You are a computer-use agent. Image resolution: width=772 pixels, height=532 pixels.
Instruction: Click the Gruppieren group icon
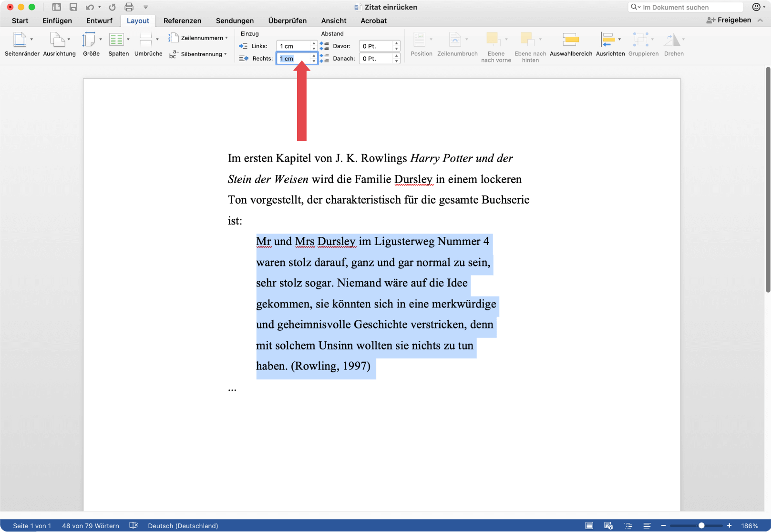pyautogui.click(x=640, y=40)
